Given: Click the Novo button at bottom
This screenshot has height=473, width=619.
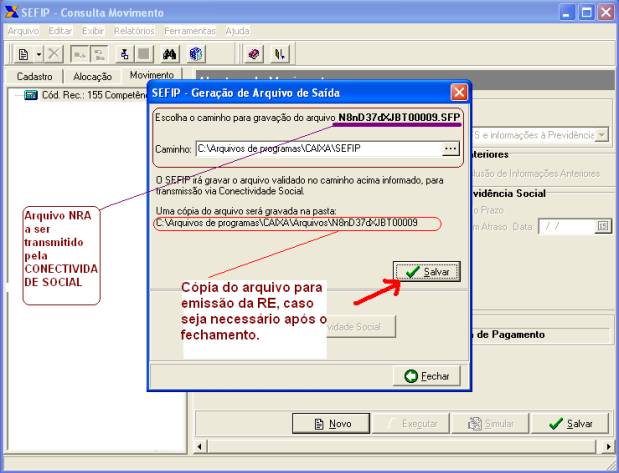Looking at the screenshot, I should point(333,424).
